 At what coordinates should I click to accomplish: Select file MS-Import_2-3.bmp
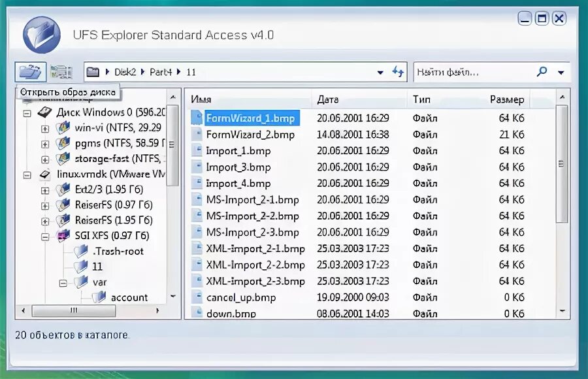252,232
